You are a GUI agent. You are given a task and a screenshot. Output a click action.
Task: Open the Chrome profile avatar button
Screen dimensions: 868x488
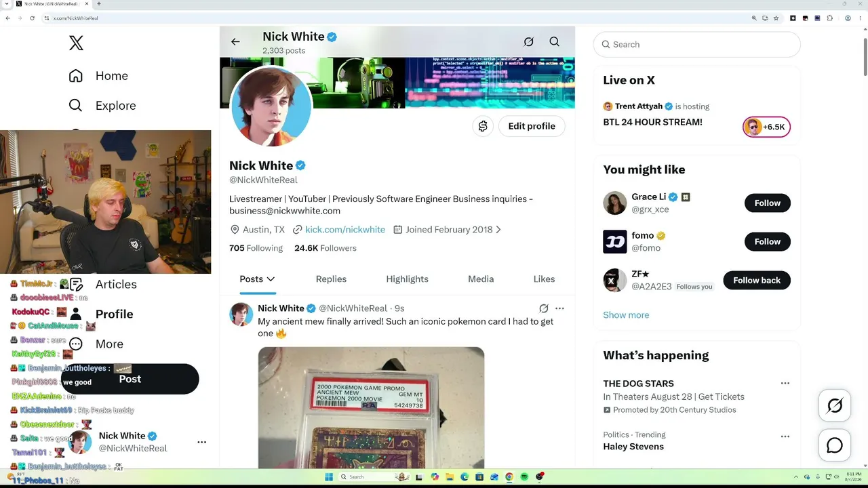848,18
